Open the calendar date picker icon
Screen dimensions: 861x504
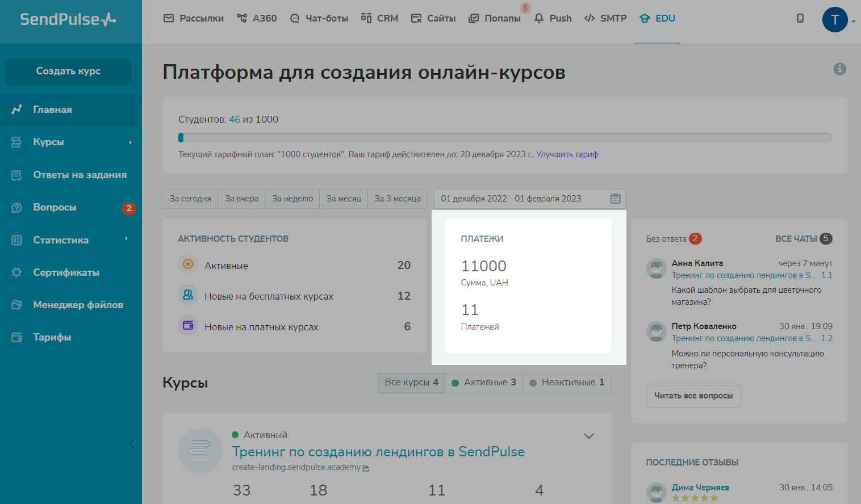[x=615, y=199]
